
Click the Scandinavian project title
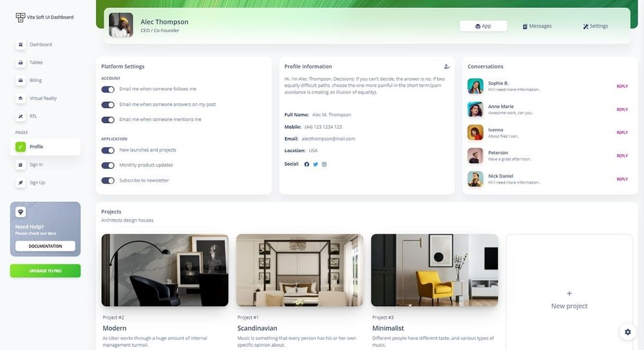tap(257, 328)
